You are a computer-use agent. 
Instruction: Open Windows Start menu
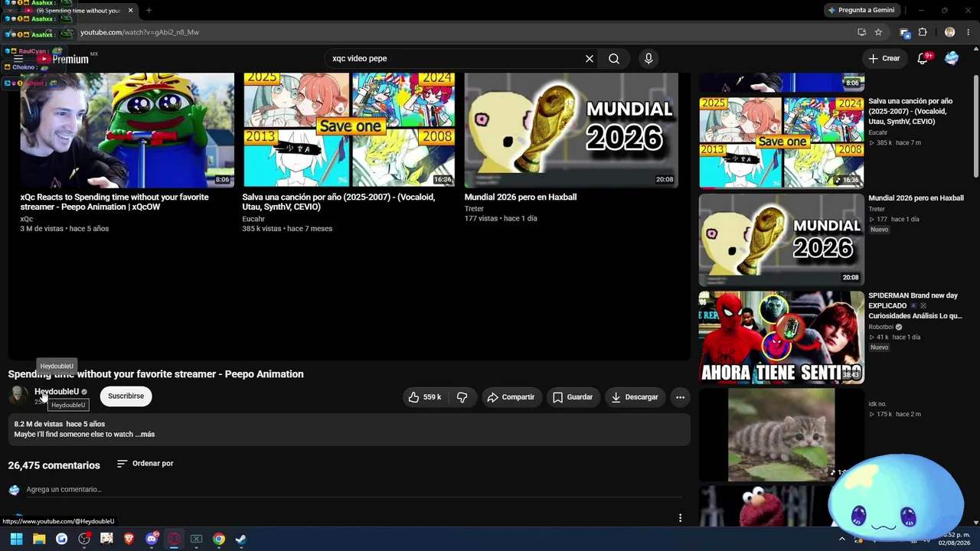tap(16, 539)
